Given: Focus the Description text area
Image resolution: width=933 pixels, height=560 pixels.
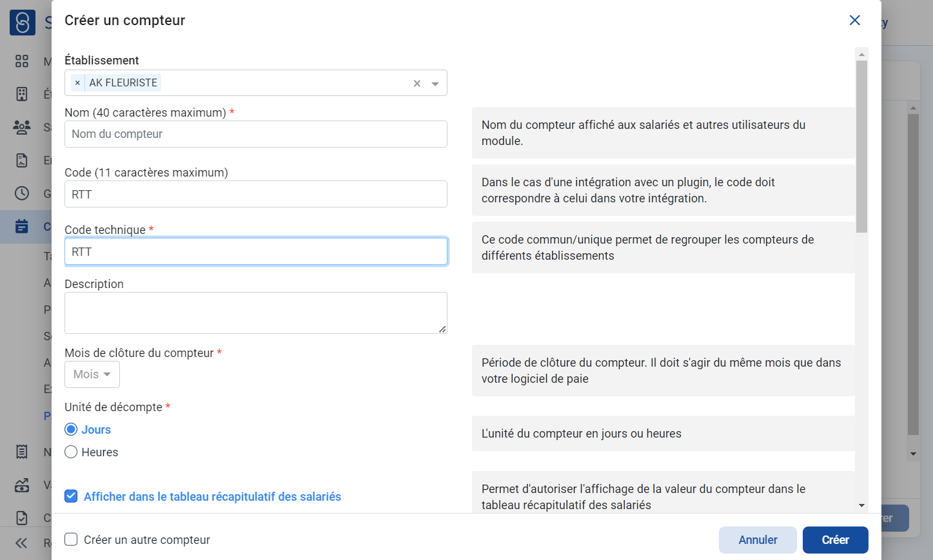Looking at the screenshot, I should pos(256,313).
